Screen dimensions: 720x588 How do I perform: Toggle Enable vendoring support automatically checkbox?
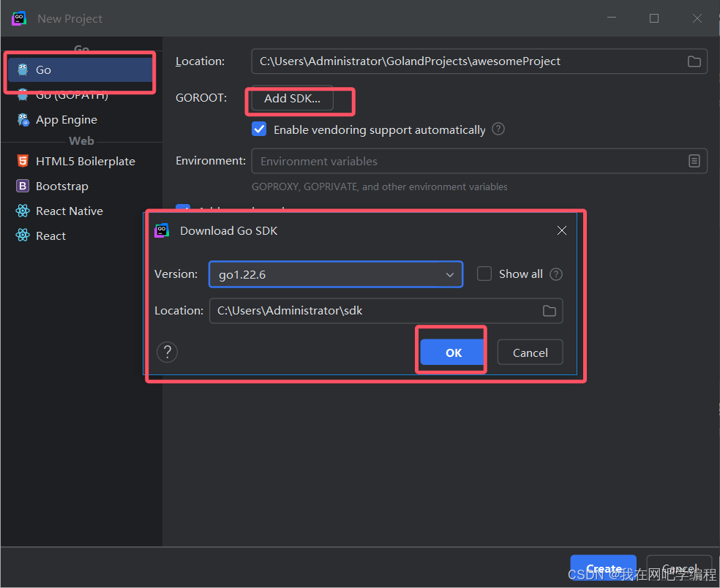(x=259, y=129)
